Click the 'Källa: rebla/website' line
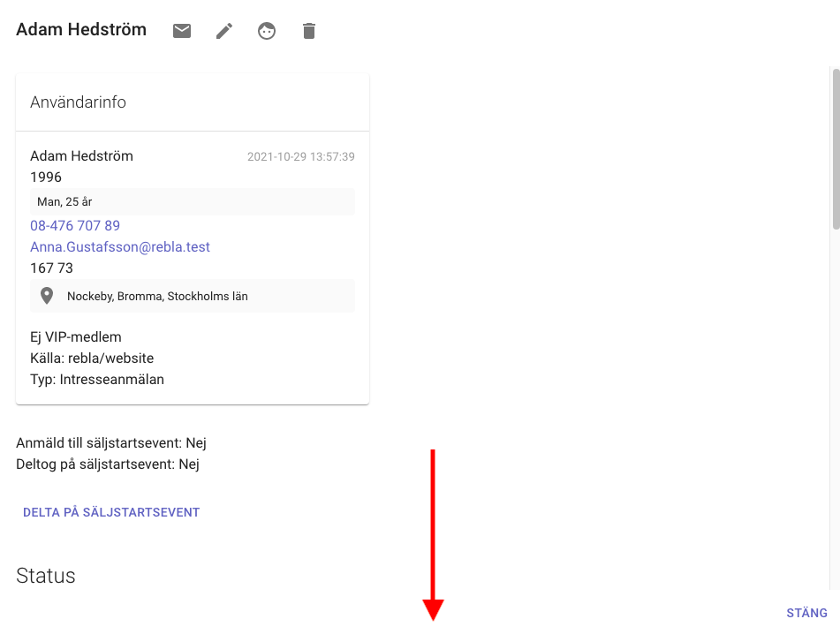Screen dimensions: 840x634 pyautogui.click(x=92, y=359)
